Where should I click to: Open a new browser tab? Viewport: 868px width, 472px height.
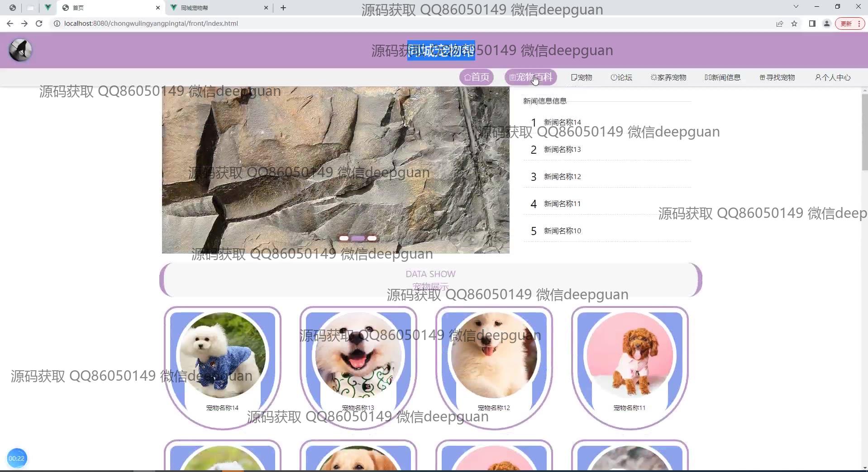click(x=283, y=8)
